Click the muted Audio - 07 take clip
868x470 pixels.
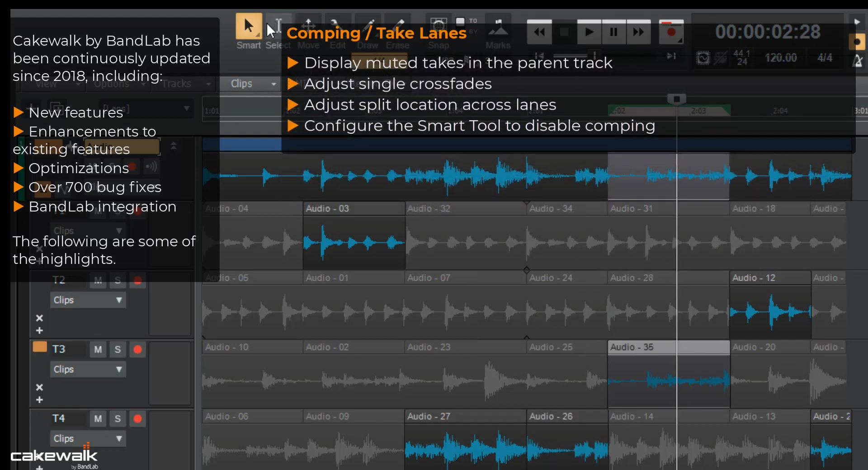click(466, 305)
